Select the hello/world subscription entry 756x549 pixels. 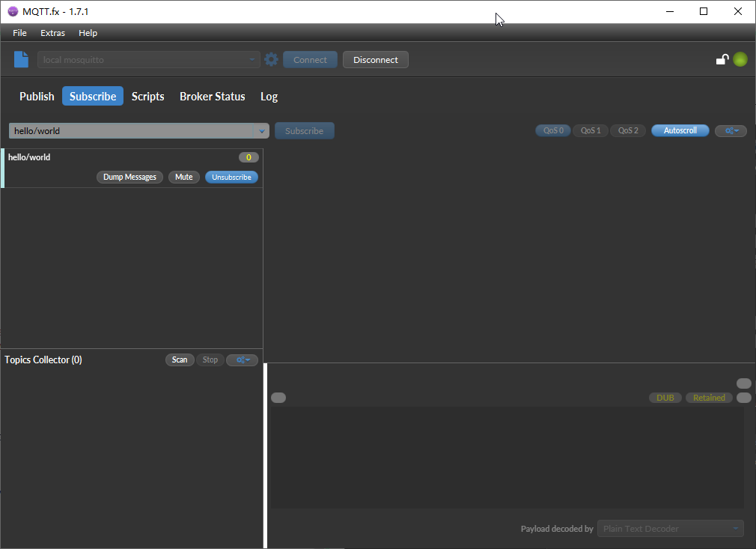point(132,168)
